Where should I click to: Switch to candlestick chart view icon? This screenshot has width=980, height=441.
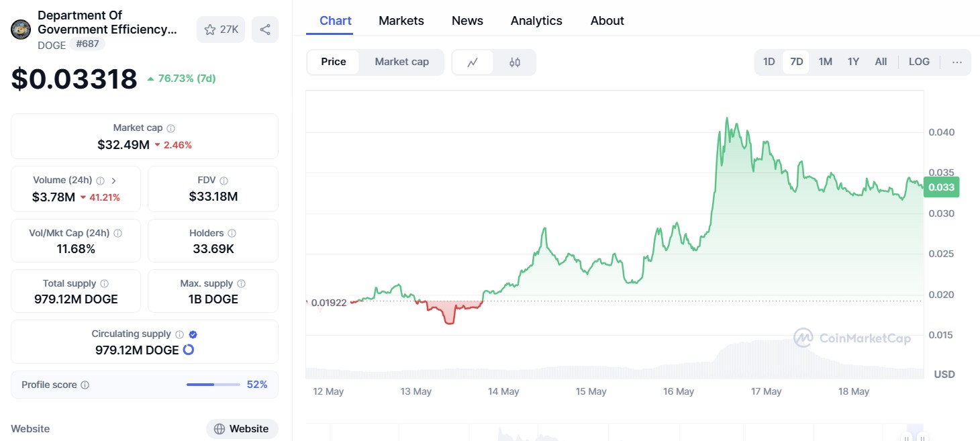pos(515,62)
